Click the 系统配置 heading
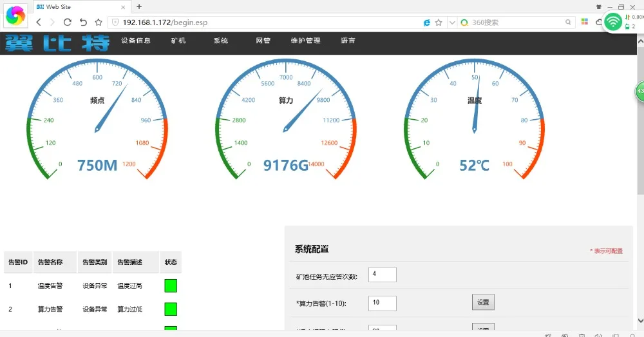The image size is (644, 337). [x=312, y=249]
